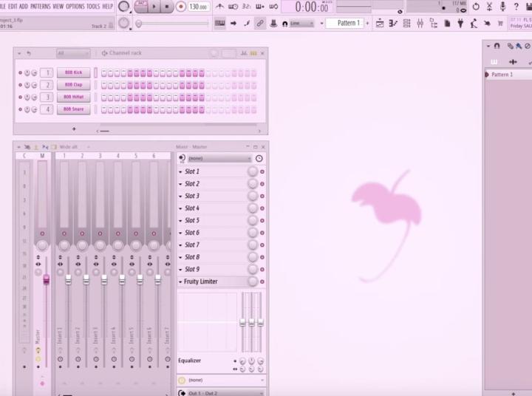Toggle the loop recording icon
532x396 pixels.
click(273, 7)
